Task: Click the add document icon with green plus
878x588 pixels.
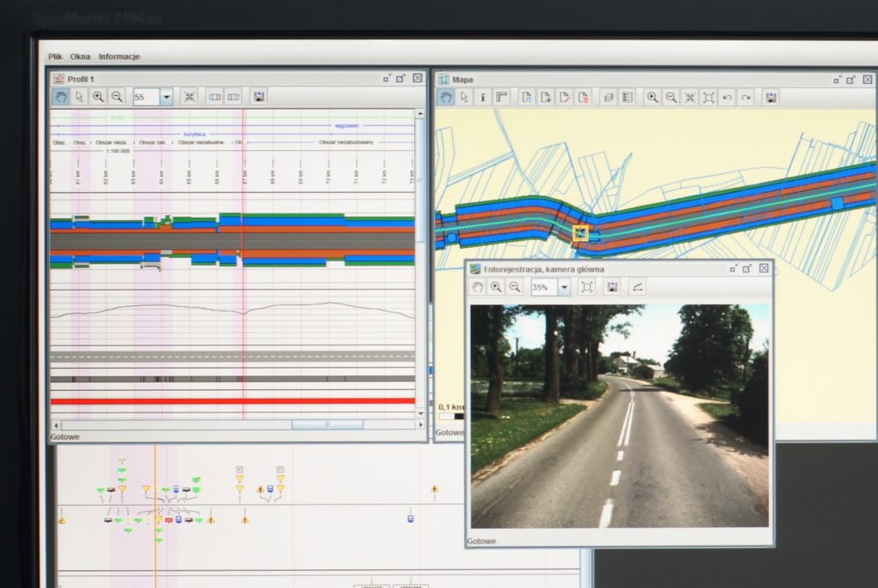Action: coord(545,98)
